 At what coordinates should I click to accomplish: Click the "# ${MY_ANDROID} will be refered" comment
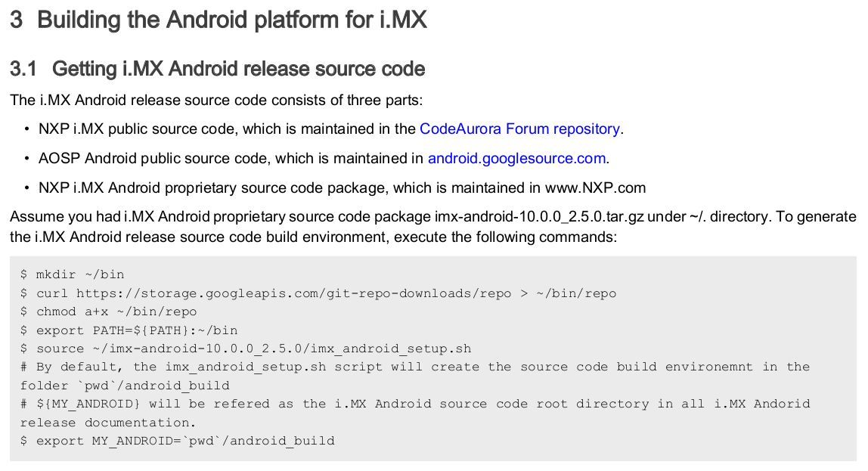[x=414, y=404]
